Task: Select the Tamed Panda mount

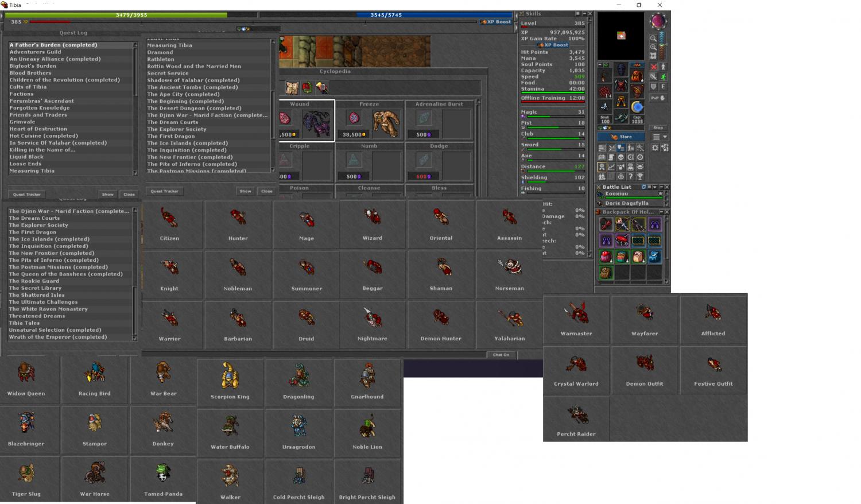Action: click(x=163, y=474)
